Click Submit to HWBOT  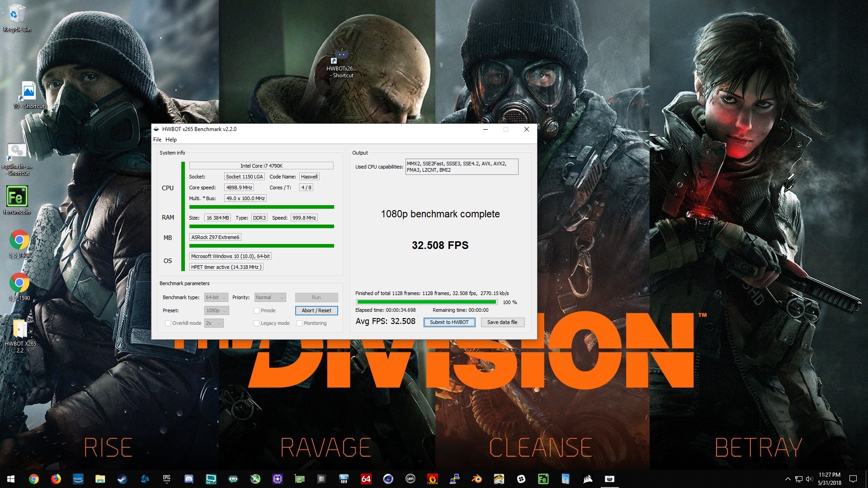coord(449,322)
